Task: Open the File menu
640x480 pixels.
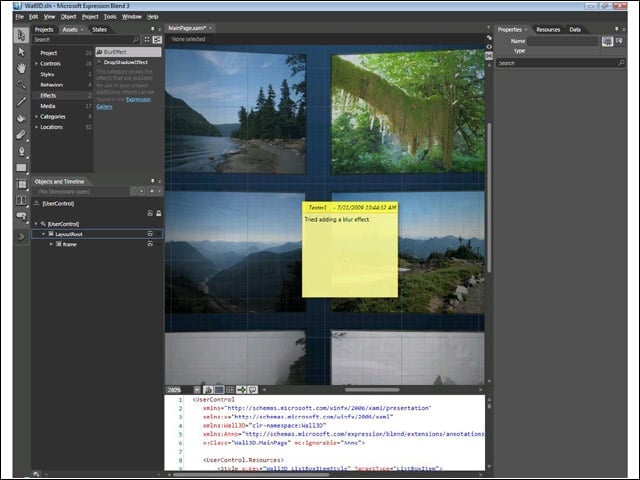Action: click(x=20, y=17)
